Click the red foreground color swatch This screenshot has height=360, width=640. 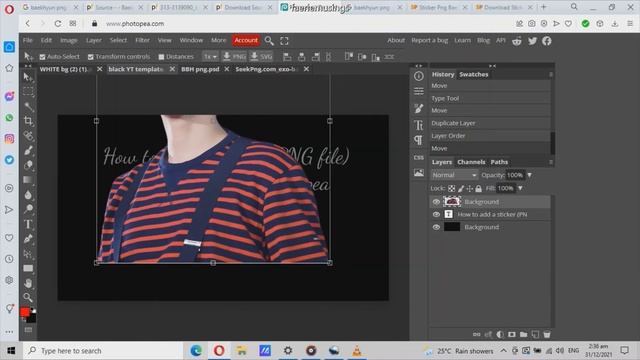tap(25, 312)
